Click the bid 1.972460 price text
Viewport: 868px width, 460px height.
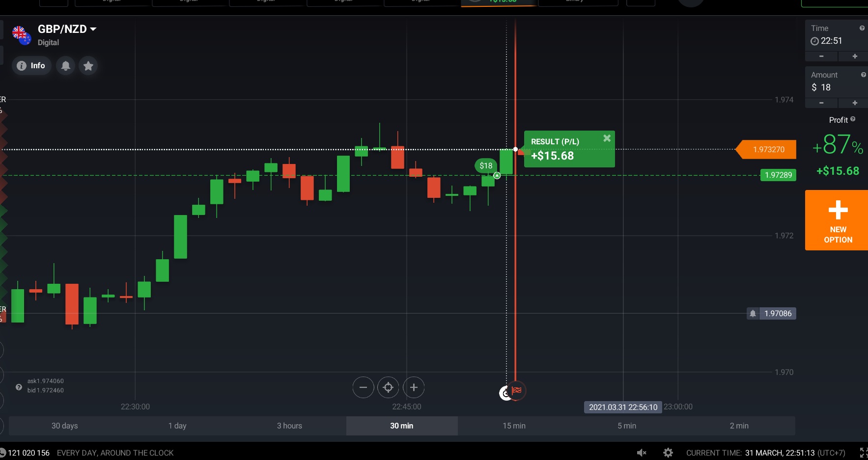tap(46, 390)
